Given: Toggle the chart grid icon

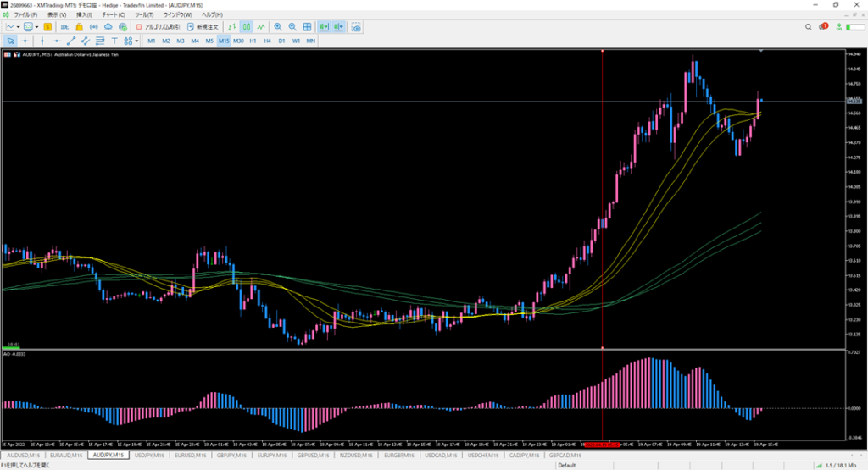Looking at the screenshot, I should [x=307, y=27].
